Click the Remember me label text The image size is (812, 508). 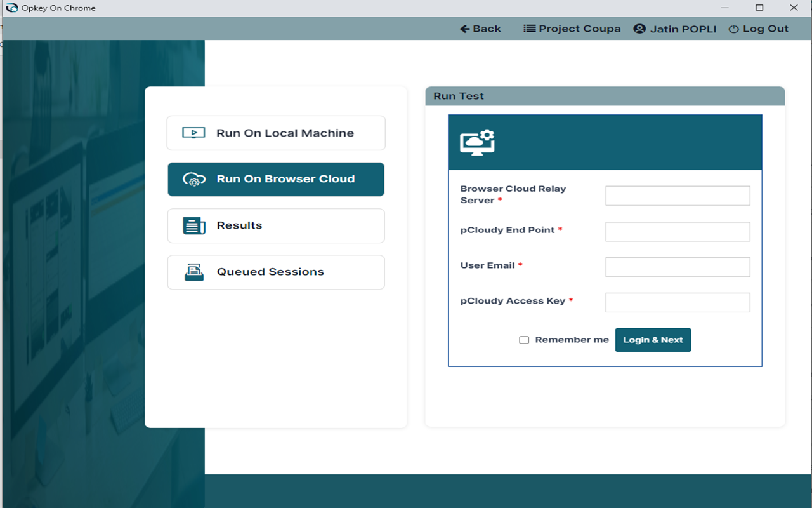coord(572,340)
